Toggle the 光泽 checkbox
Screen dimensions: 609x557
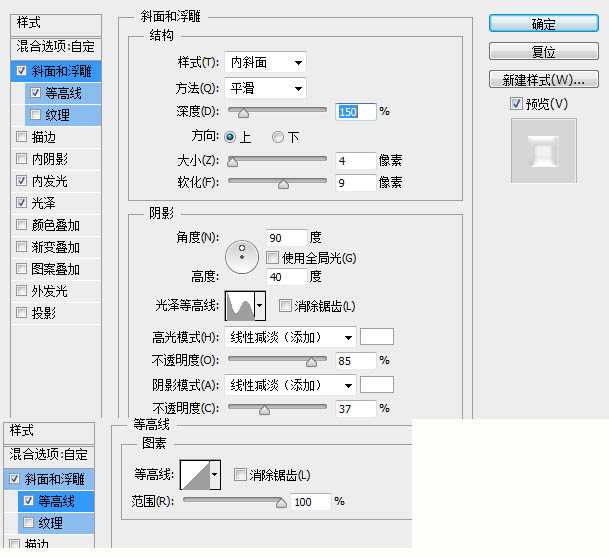pyautogui.click(x=21, y=202)
